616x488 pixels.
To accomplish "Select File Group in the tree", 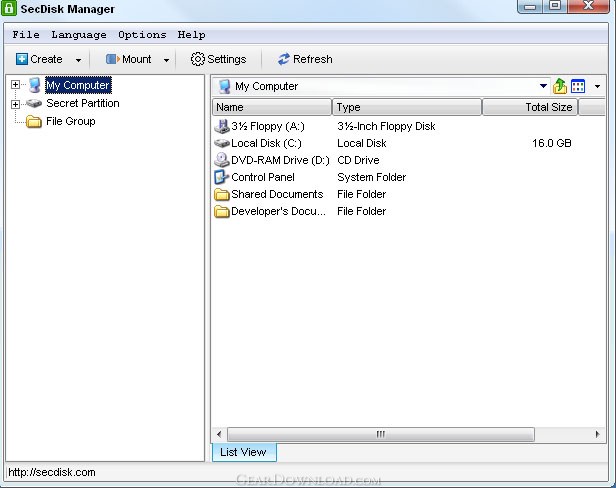I will click(x=71, y=121).
